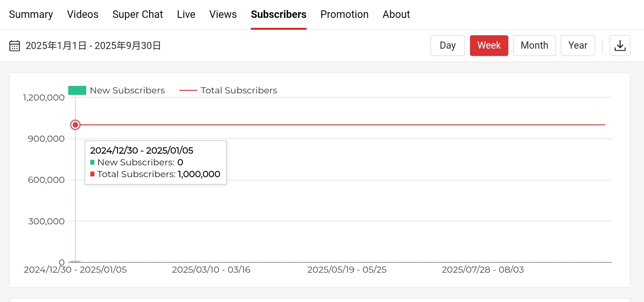Set chart granularity to Day

448,45
